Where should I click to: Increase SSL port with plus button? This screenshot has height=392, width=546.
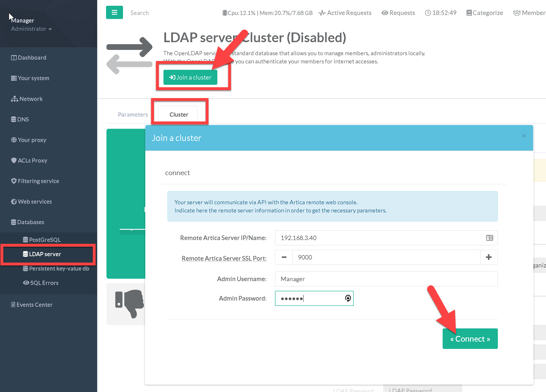(489, 257)
